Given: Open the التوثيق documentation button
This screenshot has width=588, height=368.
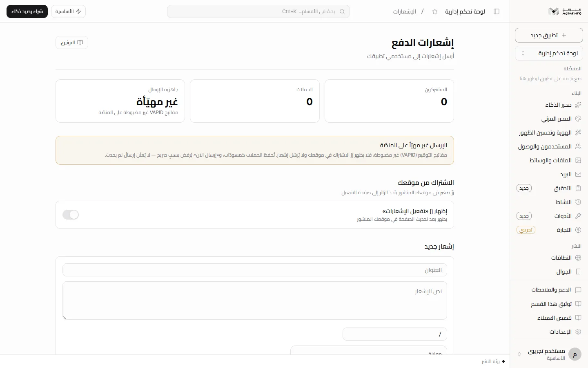Looking at the screenshot, I should pyautogui.click(x=72, y=43).
